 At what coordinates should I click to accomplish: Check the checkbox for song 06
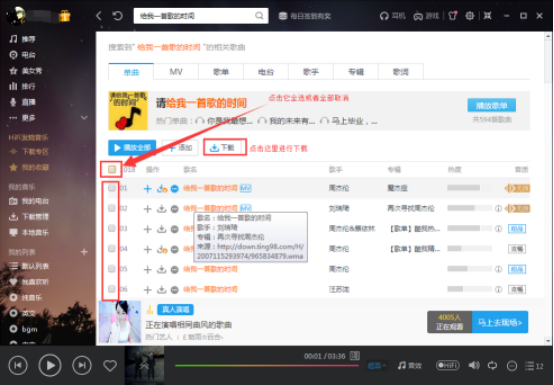coord(112,289)
